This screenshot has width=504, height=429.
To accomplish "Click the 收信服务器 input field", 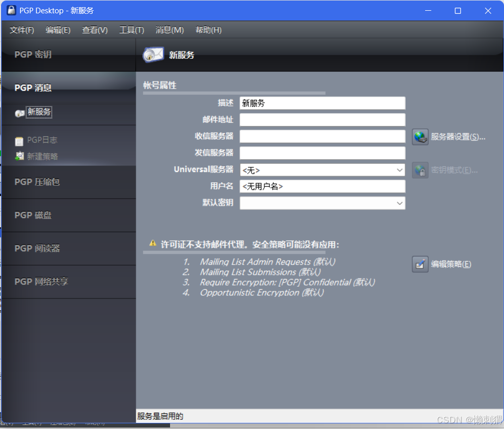I will pyautogui.click(x=322, y=136).
